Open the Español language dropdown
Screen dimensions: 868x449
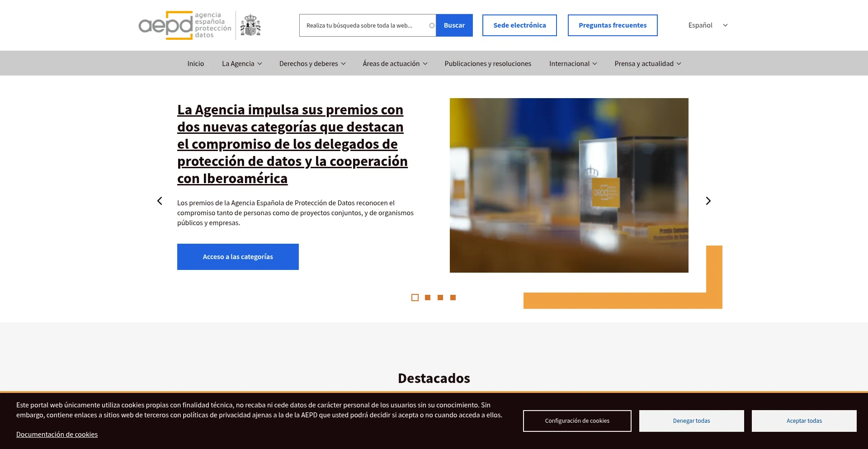click(x=708, y=25)
